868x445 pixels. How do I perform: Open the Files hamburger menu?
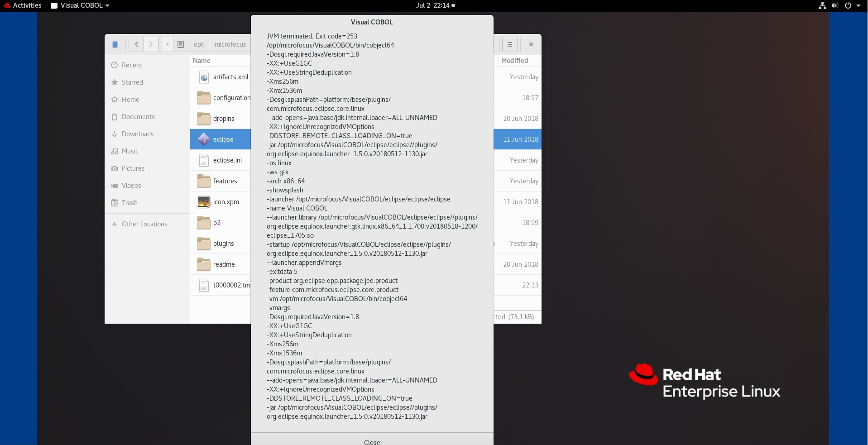point(510,44)
